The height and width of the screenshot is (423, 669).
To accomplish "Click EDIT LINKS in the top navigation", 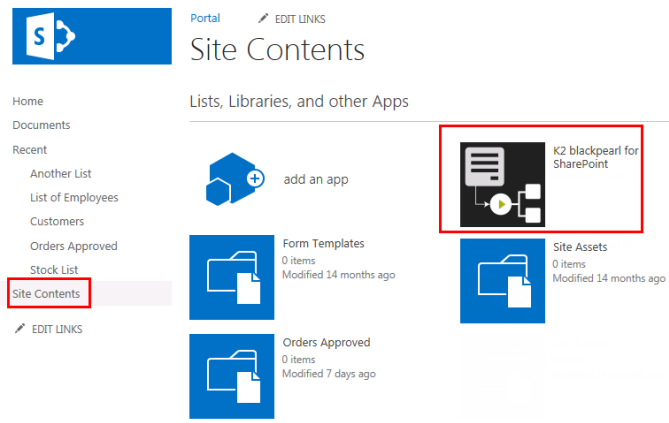I will 300,19.
